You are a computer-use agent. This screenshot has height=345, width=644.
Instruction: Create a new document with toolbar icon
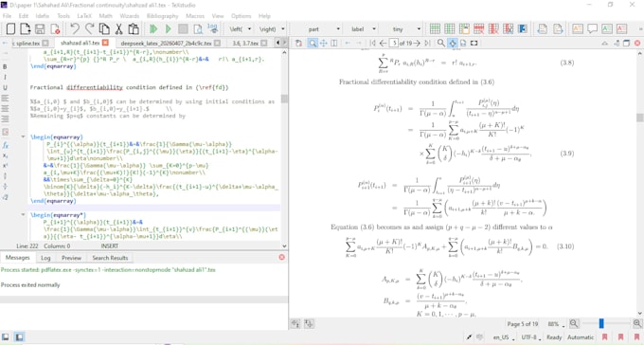coord(10,29)
